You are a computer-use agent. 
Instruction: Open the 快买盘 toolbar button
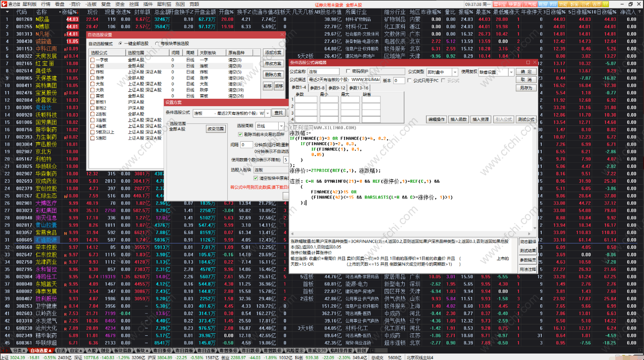click(x=514, y=3)
